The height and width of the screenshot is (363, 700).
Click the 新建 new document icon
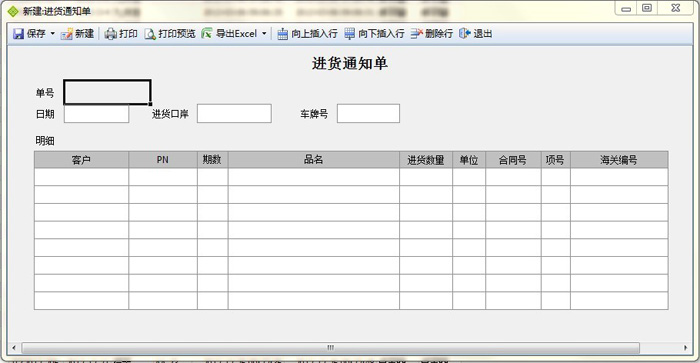(67, 34)
